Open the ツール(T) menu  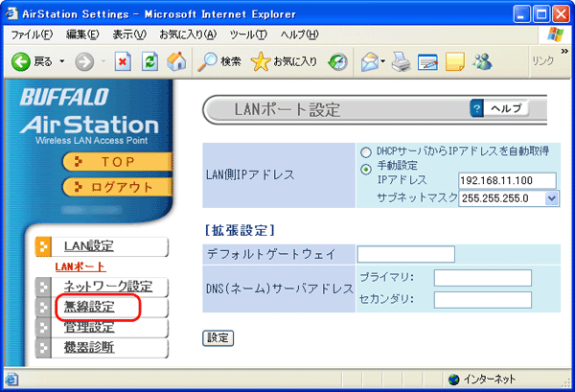[x=247, y=35]
